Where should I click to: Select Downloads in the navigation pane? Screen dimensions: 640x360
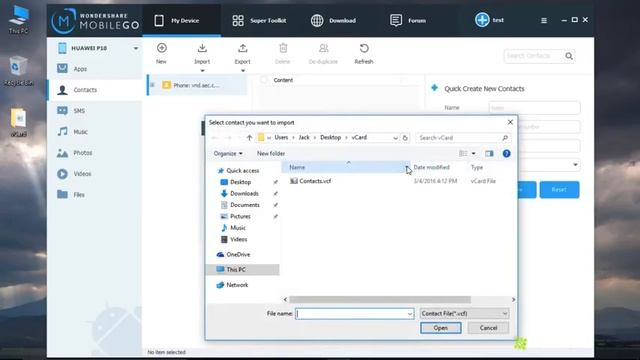click(x=244, y=193)
